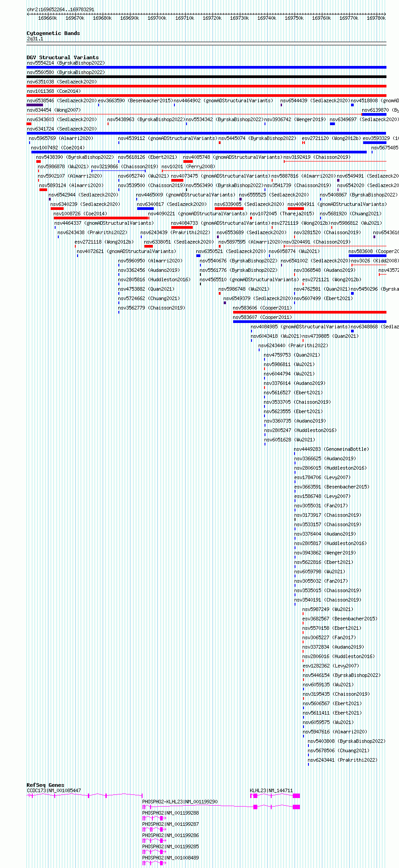Screen dimensions: 399x868
Task: Select gene PHOSPHO2|NM_001199287 label
Action: 170,824
